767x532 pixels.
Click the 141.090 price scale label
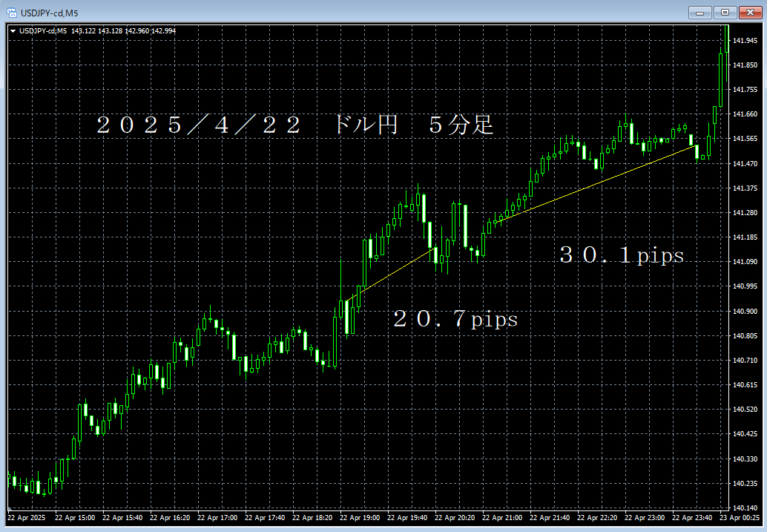pyautogui.click(x=745, y=261)
